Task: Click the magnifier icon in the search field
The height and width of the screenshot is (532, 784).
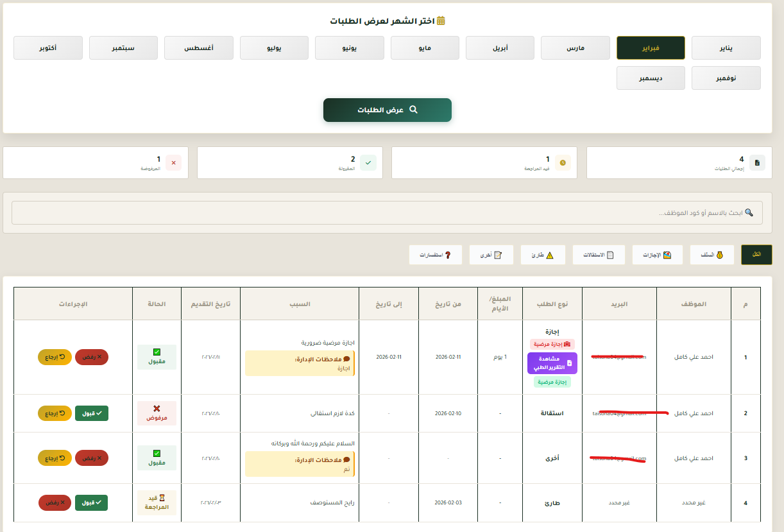Action: click(748, 212)
